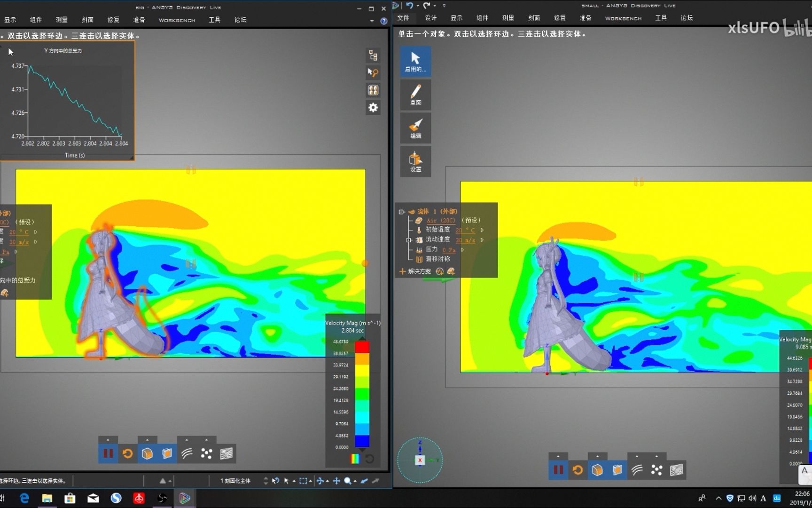
Task: Restart the simulation in the left window
Action: tap(127, 453)
